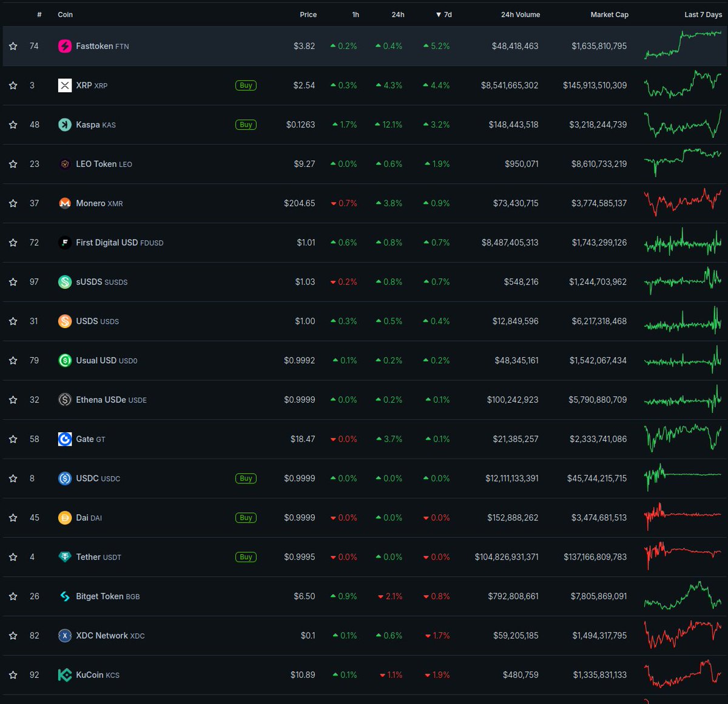Add Monero to favorites via star

pos(13,203)
